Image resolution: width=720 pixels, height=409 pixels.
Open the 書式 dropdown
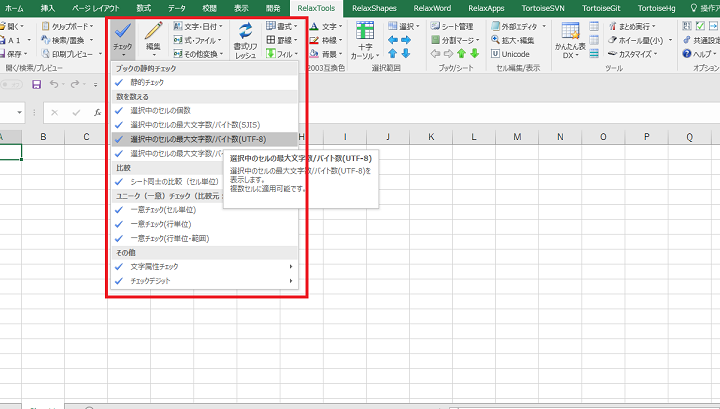tap(282, 27)
